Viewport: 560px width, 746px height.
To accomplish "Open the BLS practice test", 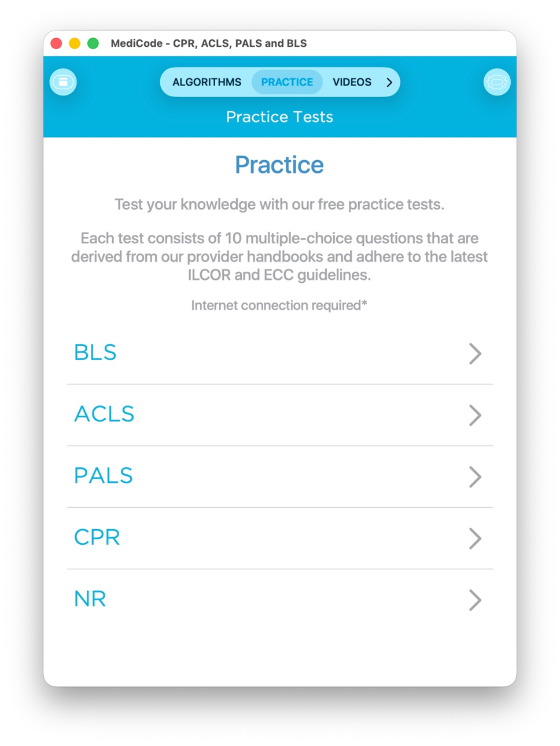I will coord(280,353).
